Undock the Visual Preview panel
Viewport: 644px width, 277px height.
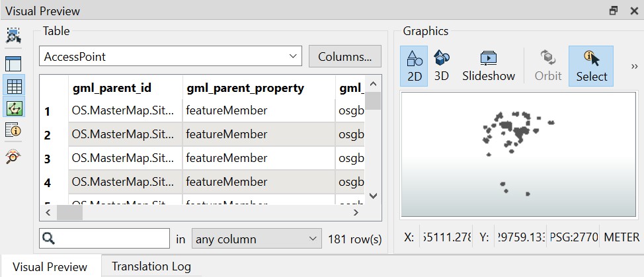pos(613,11)
